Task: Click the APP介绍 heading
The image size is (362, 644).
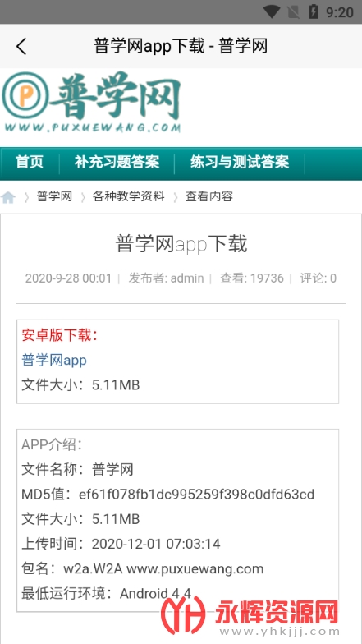Action: [53, 444]
